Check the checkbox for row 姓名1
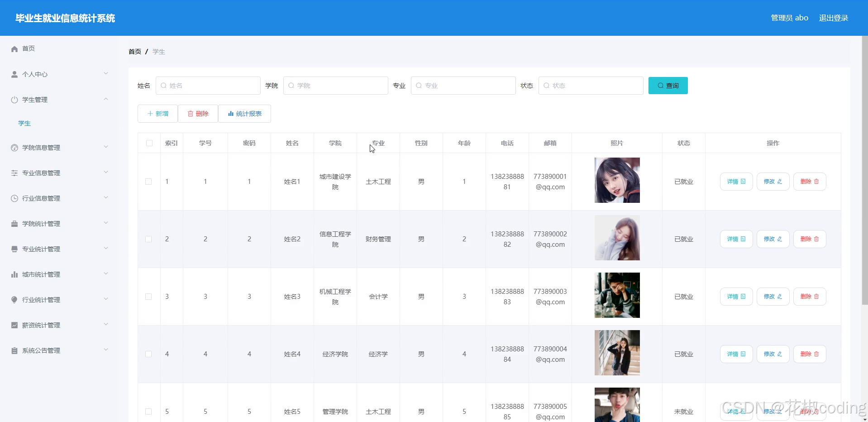Screen dimensions: 868x422 point(148,182)
